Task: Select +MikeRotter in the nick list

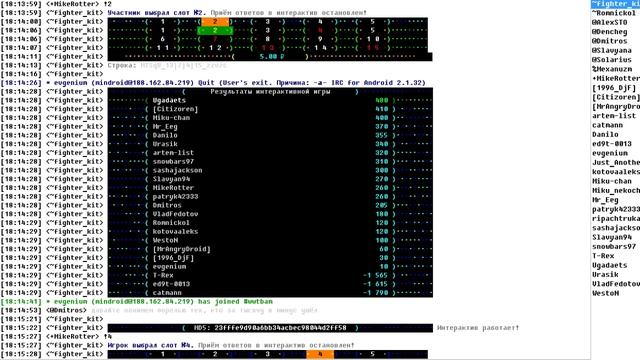Action: [616, 78]
